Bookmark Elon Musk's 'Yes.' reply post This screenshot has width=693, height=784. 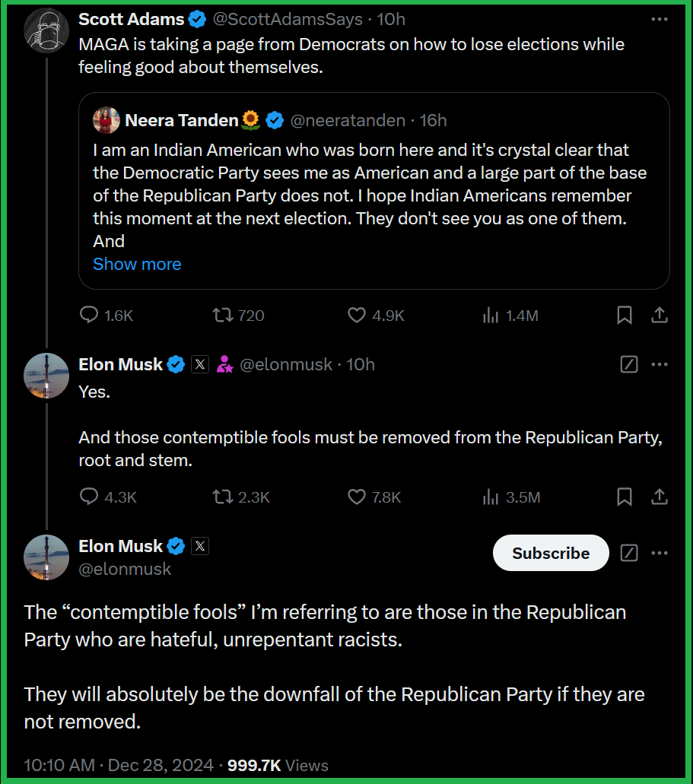pyautogui.click(x=624, y=497)
